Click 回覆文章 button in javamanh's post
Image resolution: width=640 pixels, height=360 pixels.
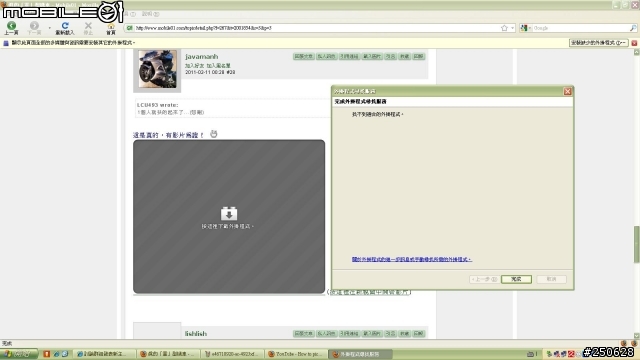(303, 56)
